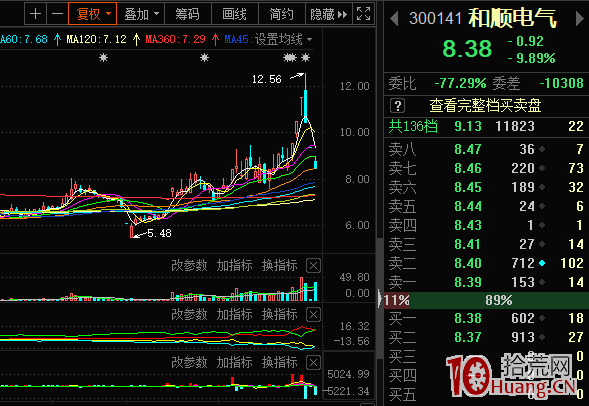The width and height of the screenshot is (589, 406).
Task: Select 卖八 row price 8.47
Action: [x=468, y=149]
